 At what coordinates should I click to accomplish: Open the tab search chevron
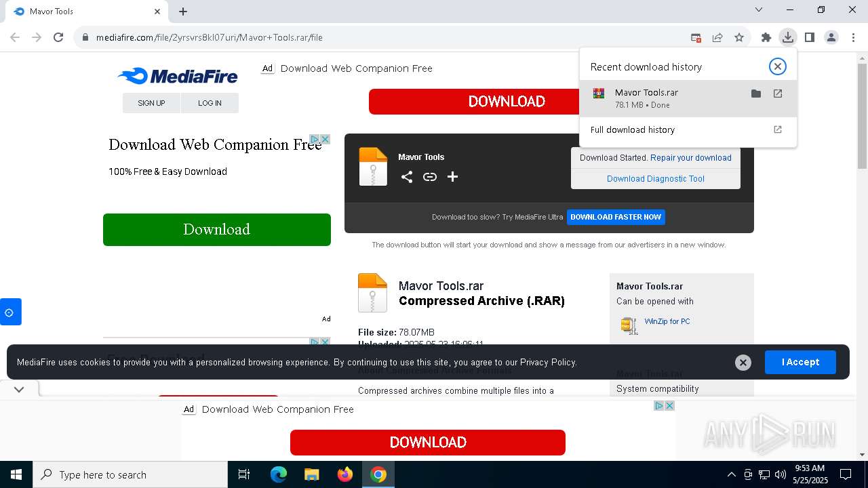coord(759,9)
